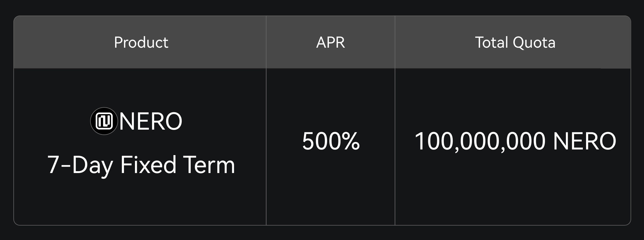Click the divider between Product and APR
The image size is (644, 240).
(x=266, y=121)
